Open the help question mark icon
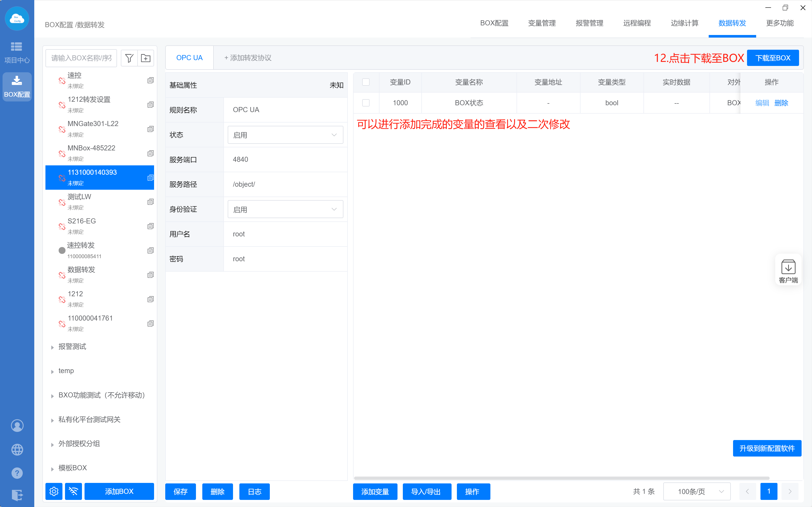The height and width of the screenshot is (507, 812). [17, 473]
